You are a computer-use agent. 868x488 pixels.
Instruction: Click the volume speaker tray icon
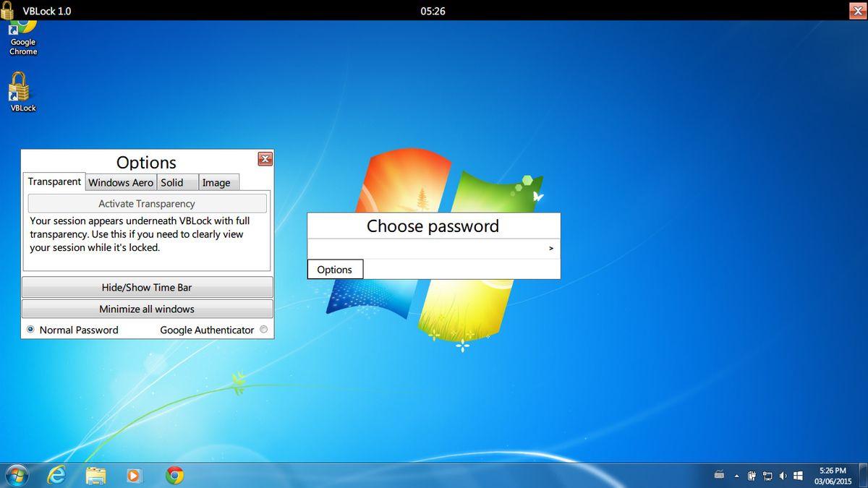[x=783, y=476]
